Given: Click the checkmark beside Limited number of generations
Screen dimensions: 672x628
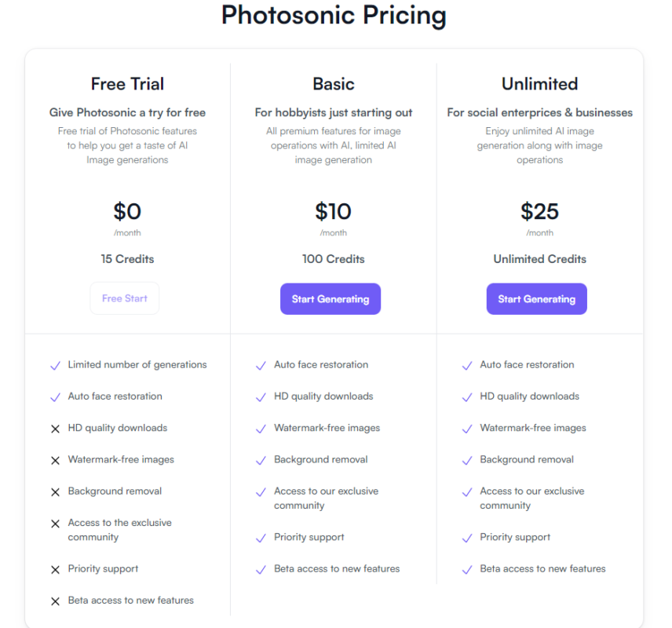Looking at the screenshot, I should [55, 366].
